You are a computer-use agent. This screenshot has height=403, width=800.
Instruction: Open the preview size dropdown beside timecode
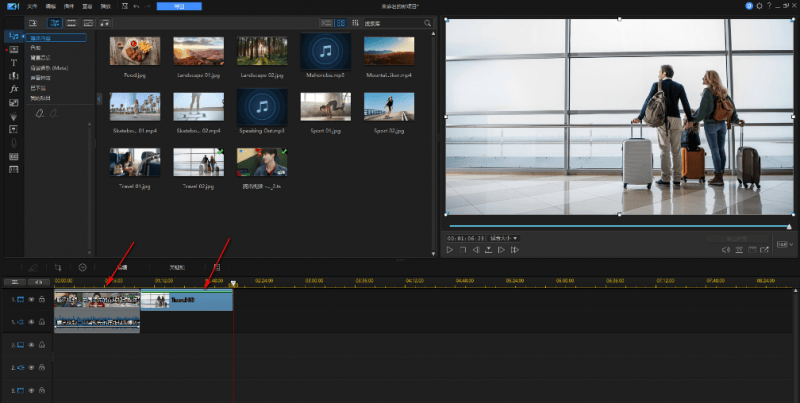pos(505,238)
